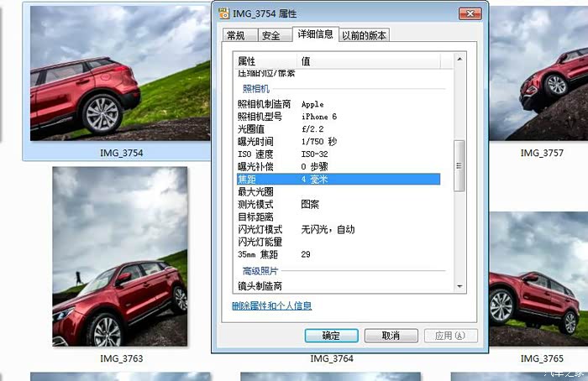Select the ISO 速度 ISO-32 row

coord(339,154)
